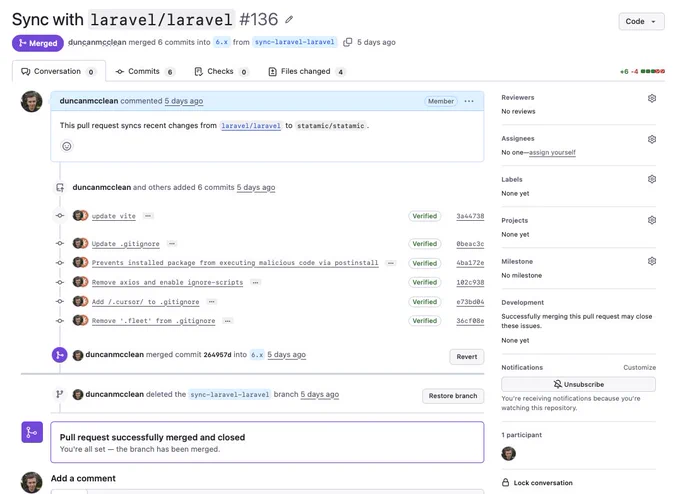This screenshot has width=680, height=494.
Task: Click the Verified badge on update vite commit
Action: click(425, 216)
